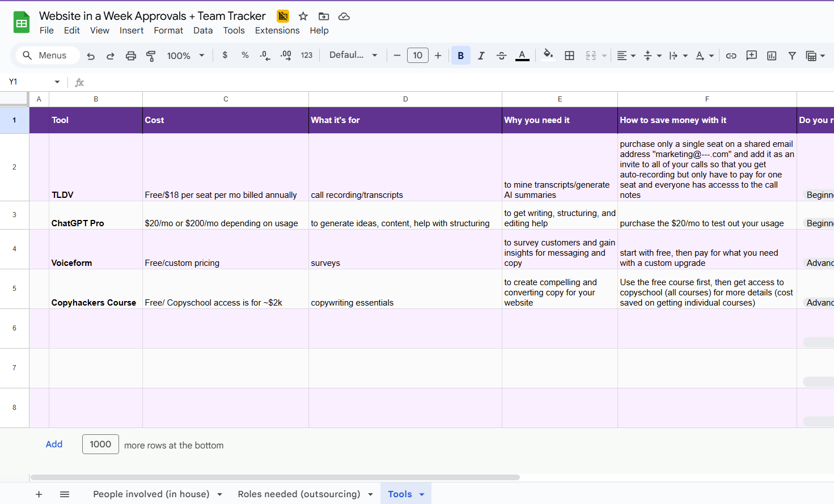Open the Help menu
The image size is (834, 504).
point(319,31)
